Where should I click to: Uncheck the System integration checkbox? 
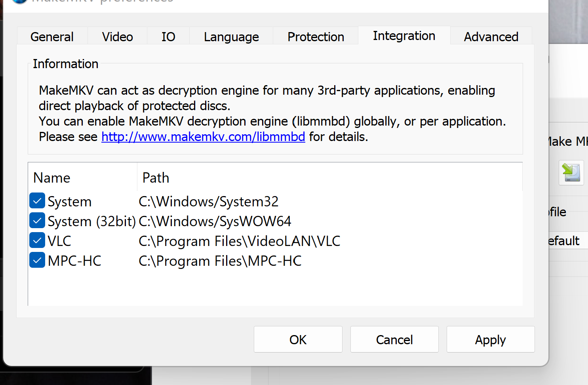pyautogui.click(x=37, y=201)
